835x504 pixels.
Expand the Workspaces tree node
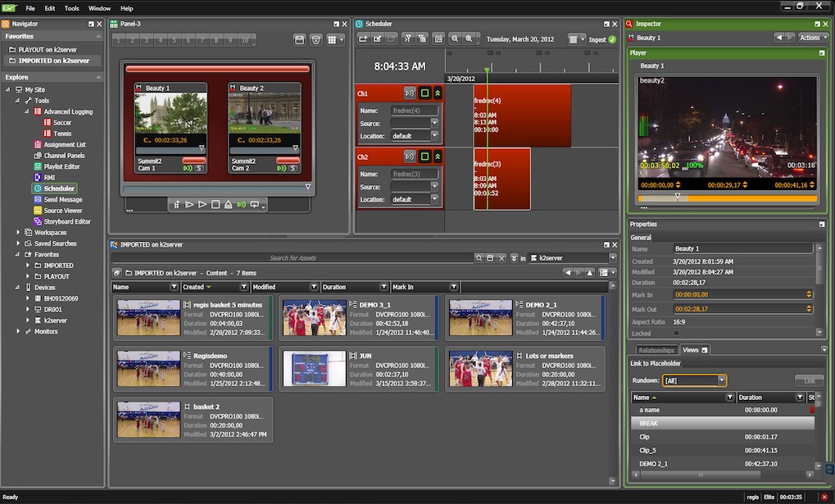click(18, 233)
